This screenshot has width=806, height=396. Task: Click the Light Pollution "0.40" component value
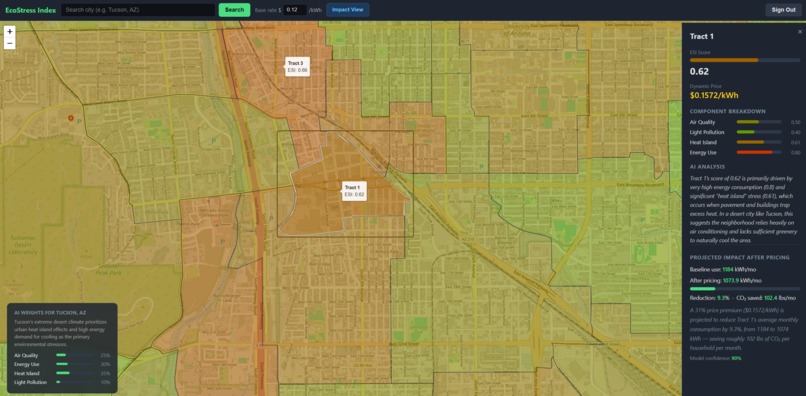(x=795, y=133)
